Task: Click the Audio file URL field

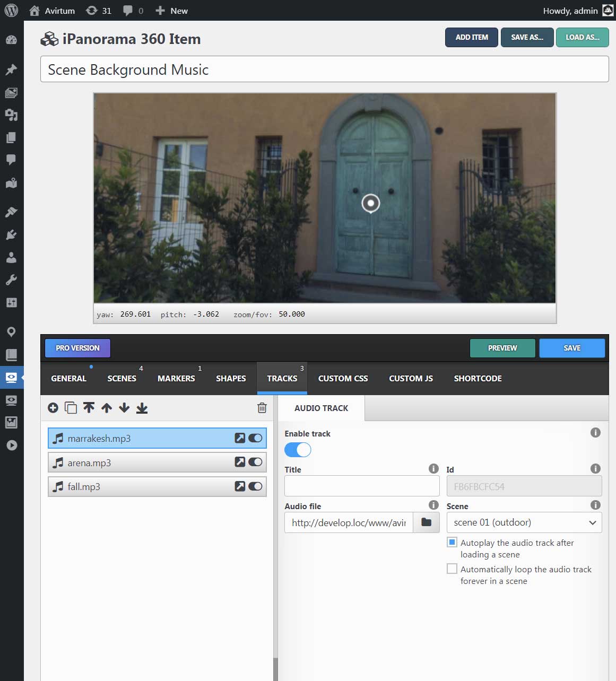Action: (x=349, y=522)
